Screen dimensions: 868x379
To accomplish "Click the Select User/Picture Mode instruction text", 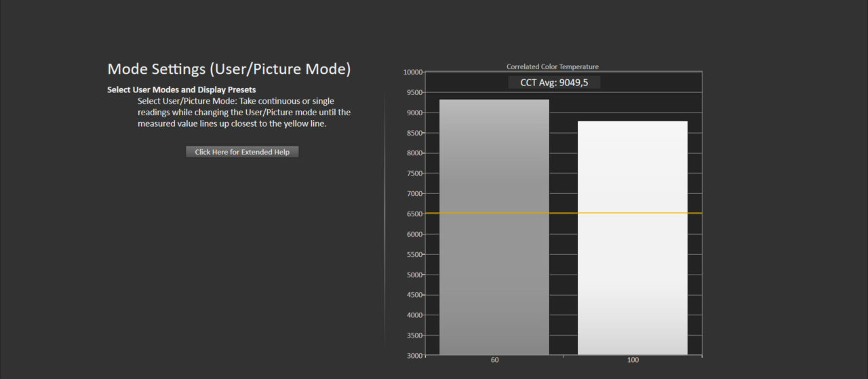I will [x=243, y=113].
